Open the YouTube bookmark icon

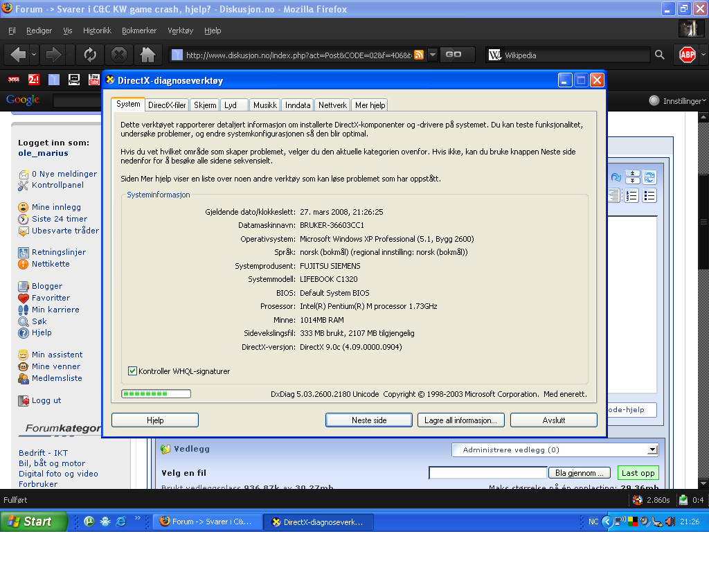[x=93, y=80]
